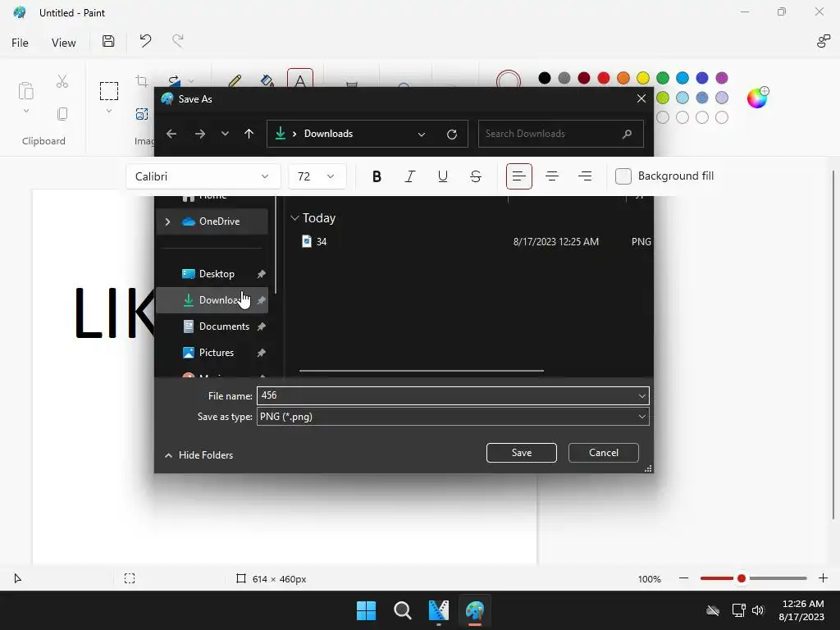
Task: Pick the green color swatch
Action: (663, 78)
